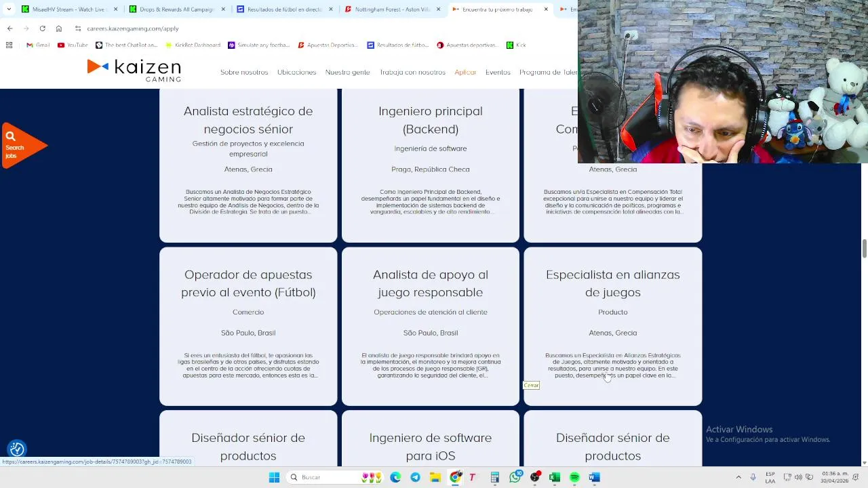Close the MisaelHV Stream tab
This screenshot has width=868, height=488.
coord(115,9)
